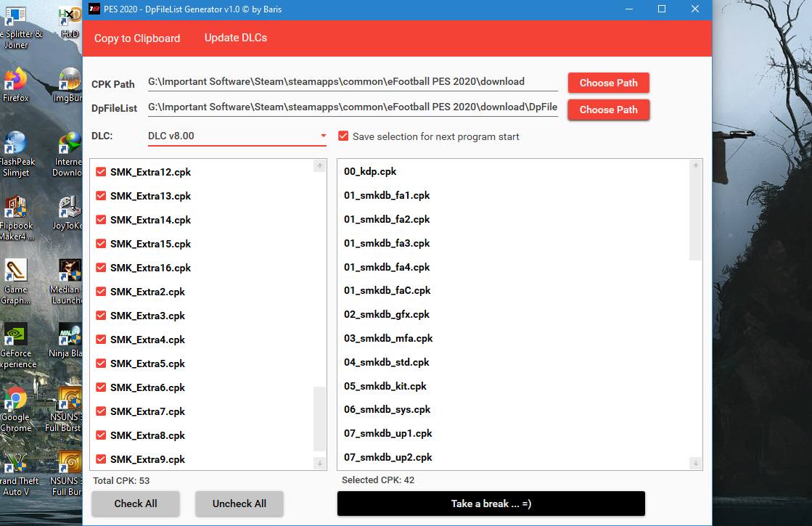Disable Save selection for next program start
Image resolution: width=812 pixels, height=526 pixels.
point(343,136)
